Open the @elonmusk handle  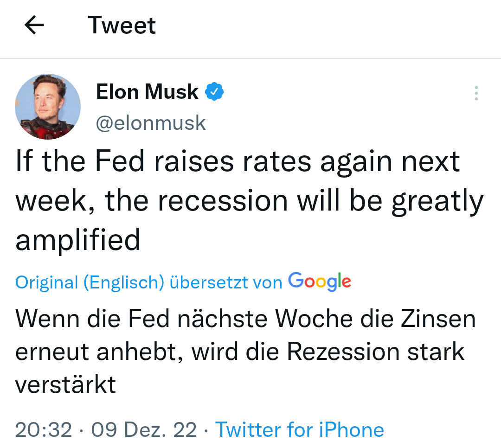(x=151, y=123)
